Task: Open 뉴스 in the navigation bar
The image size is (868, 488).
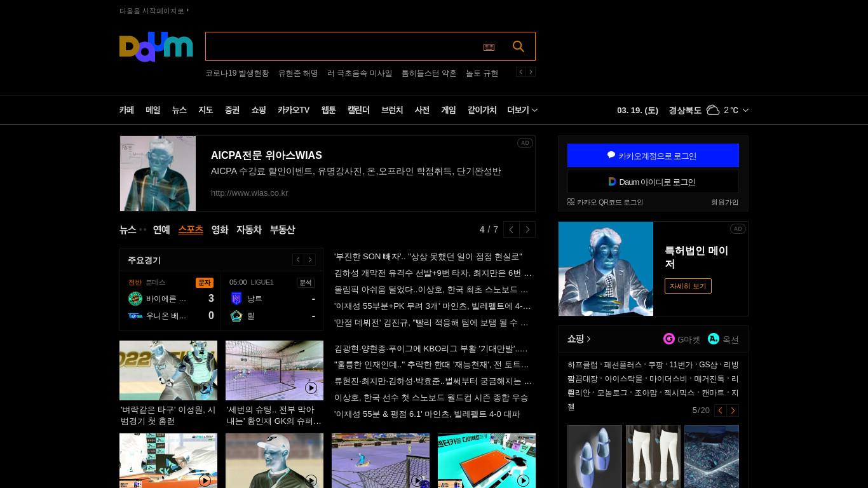Action: pyautogui.click(x=179, y=110)
